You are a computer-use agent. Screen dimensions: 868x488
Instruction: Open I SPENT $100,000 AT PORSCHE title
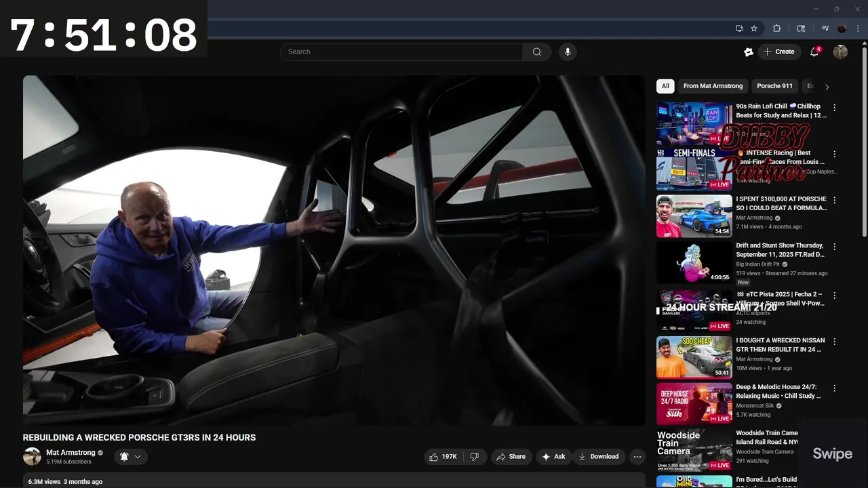781,203
